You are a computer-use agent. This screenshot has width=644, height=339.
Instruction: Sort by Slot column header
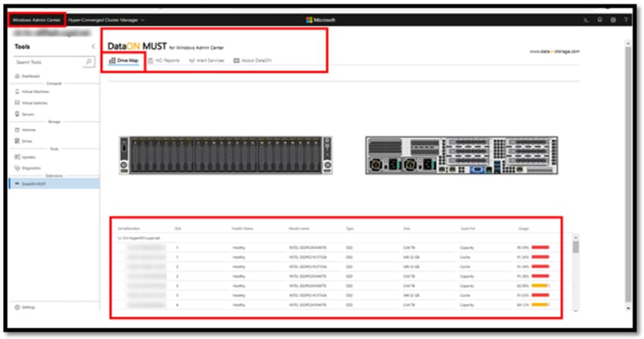pyautogui.click(x=177, y=229)
